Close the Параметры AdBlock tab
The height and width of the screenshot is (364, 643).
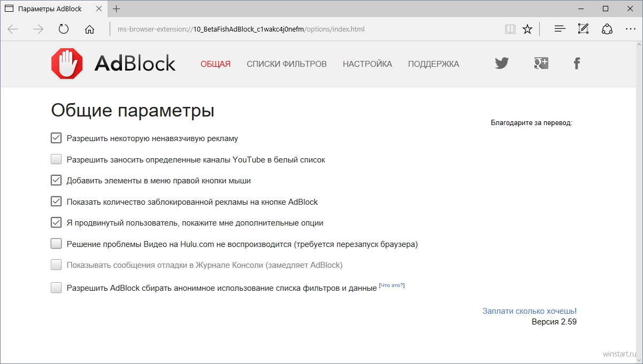tap(99, 9)
